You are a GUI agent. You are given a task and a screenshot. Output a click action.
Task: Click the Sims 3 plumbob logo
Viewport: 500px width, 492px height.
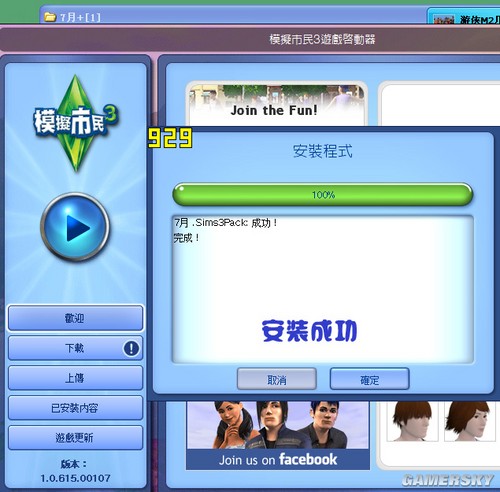pyautogui.click(x=76, y=123)
